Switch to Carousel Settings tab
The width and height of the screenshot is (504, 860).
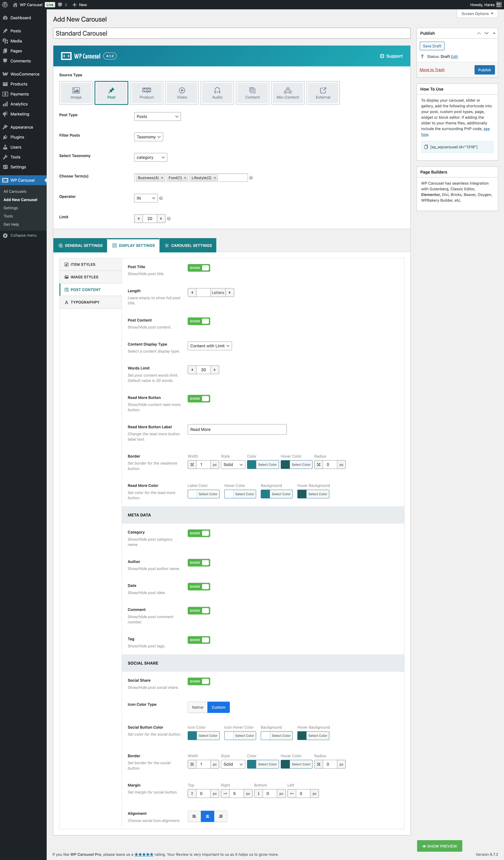188,246
